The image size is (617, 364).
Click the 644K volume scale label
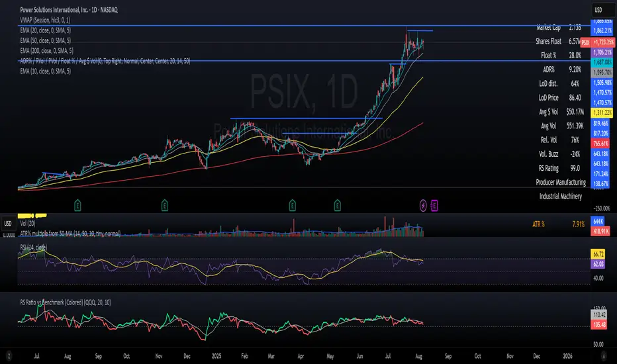point(598,222)
